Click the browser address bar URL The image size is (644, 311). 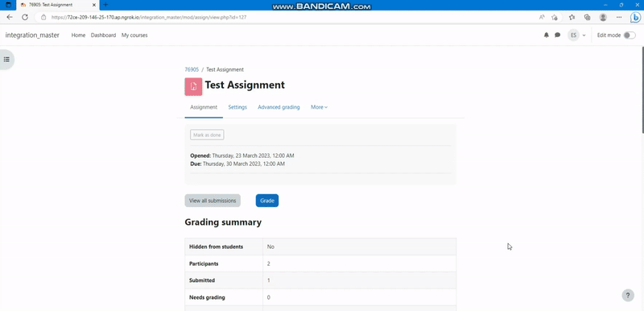pos(149,17)
